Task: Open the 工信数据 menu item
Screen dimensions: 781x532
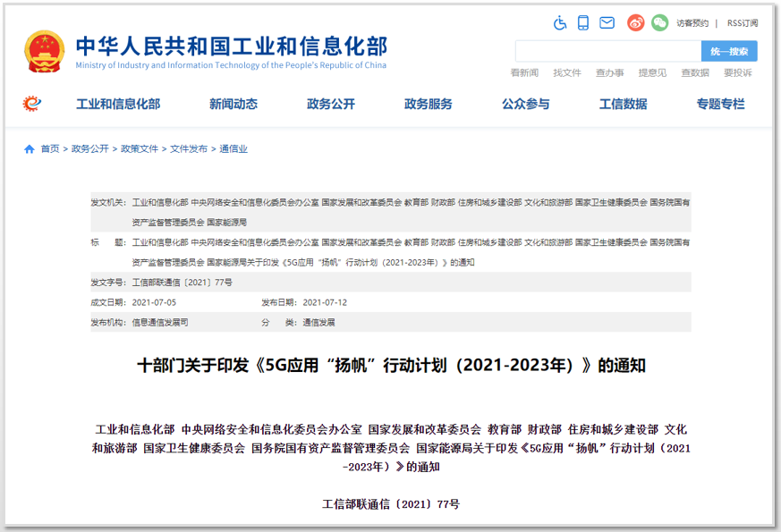Action: pyautogui.click(x=624, y=104)
